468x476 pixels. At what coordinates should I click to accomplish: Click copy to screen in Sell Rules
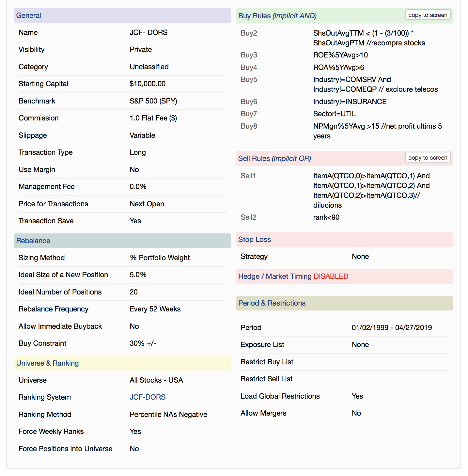(428, 158)
